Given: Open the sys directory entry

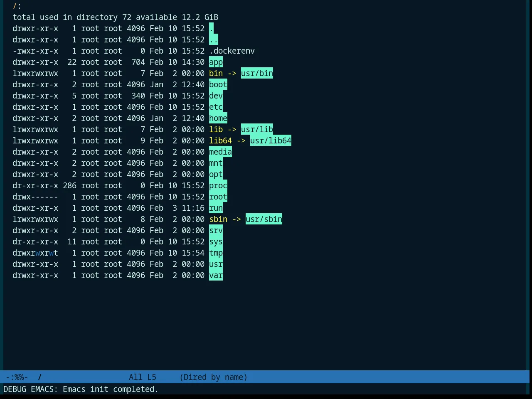Looking at the screenshot, I should coord(216,242).
